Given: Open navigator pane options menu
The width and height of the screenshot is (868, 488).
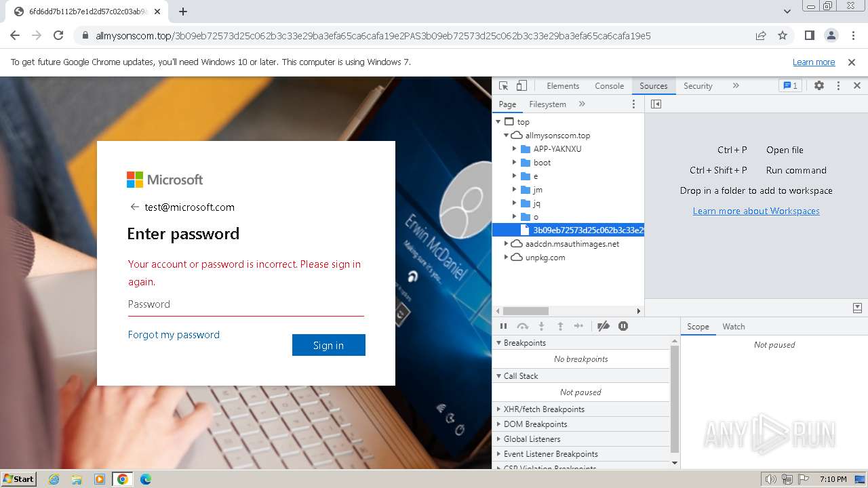Looking at the screenshot, I should click(x=633, y=104).
